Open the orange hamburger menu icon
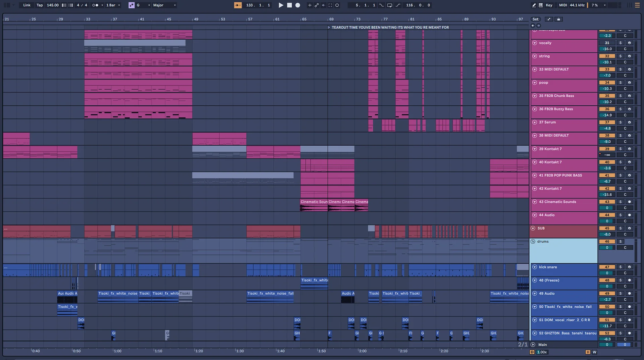Viewport: 644px width, 360px height. tap(637, 5)
